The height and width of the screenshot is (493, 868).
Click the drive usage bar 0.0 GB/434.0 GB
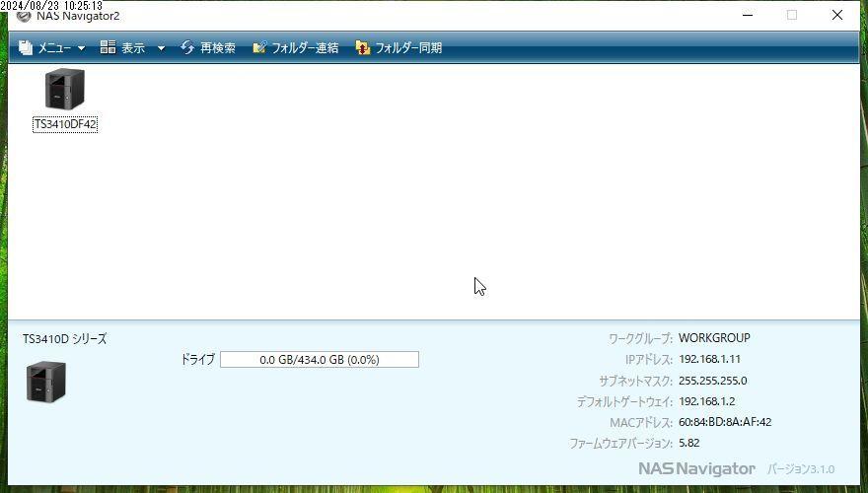pos(320,360)
